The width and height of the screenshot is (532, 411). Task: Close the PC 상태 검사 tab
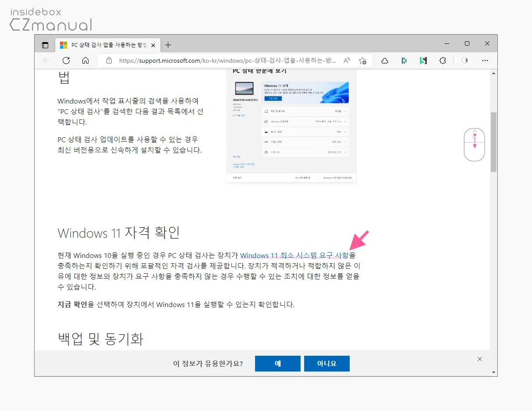153,45
